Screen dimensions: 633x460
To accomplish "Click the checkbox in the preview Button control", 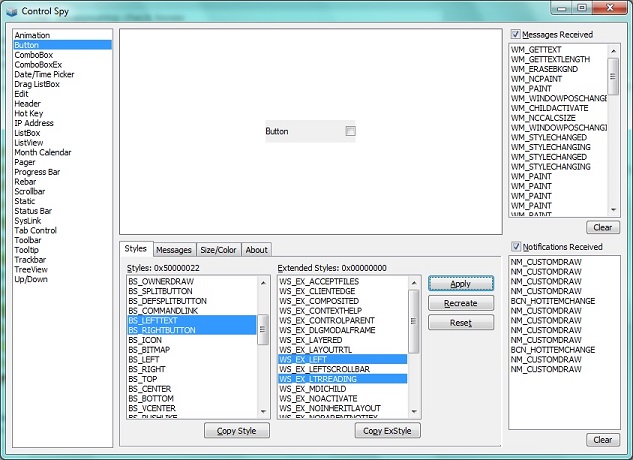I will pyautogui.click(x=350, y=131).
